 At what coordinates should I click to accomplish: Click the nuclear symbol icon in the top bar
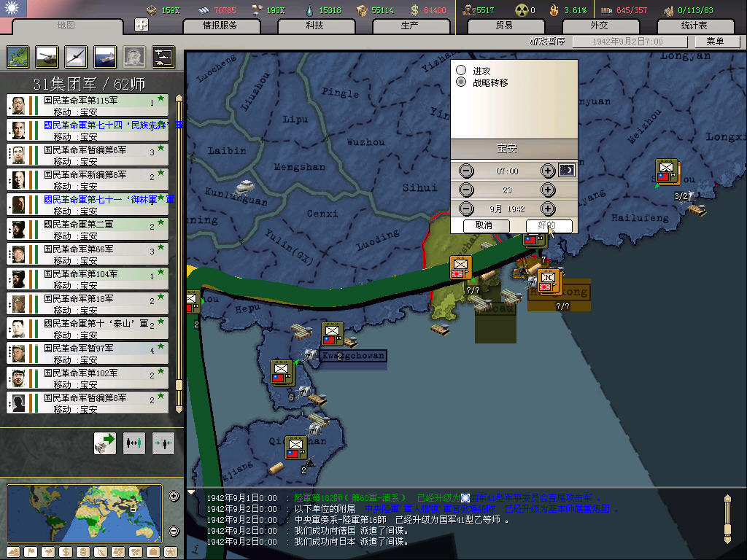(x=522, y=10)
